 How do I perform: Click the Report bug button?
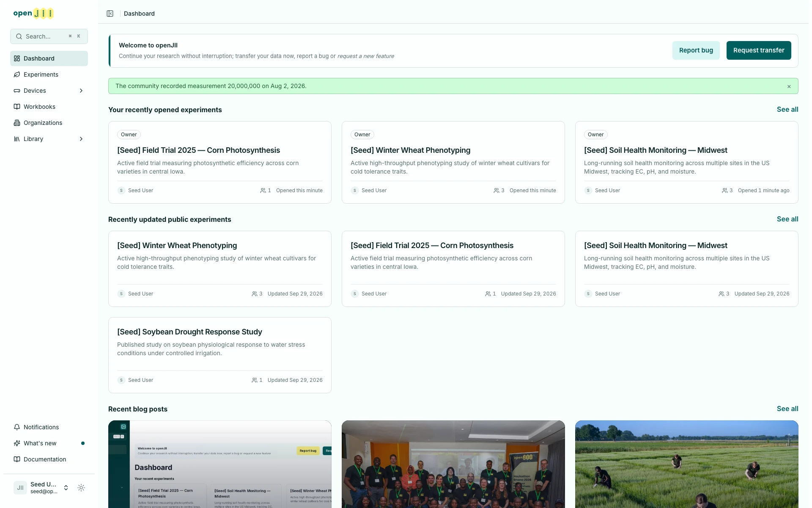click(x=696, y=50)
